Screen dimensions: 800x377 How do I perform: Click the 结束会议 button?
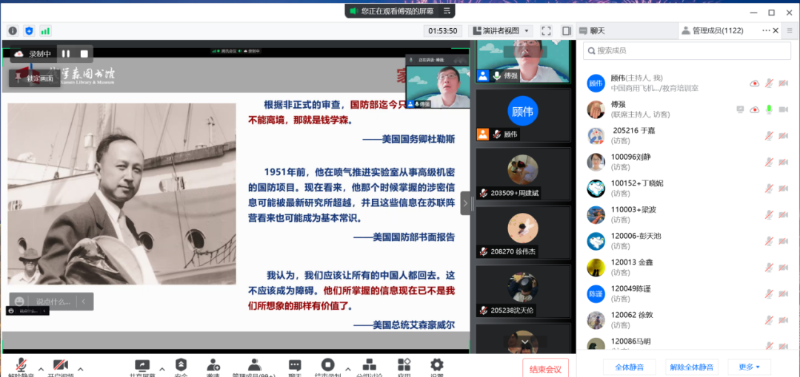click(545, 369)
